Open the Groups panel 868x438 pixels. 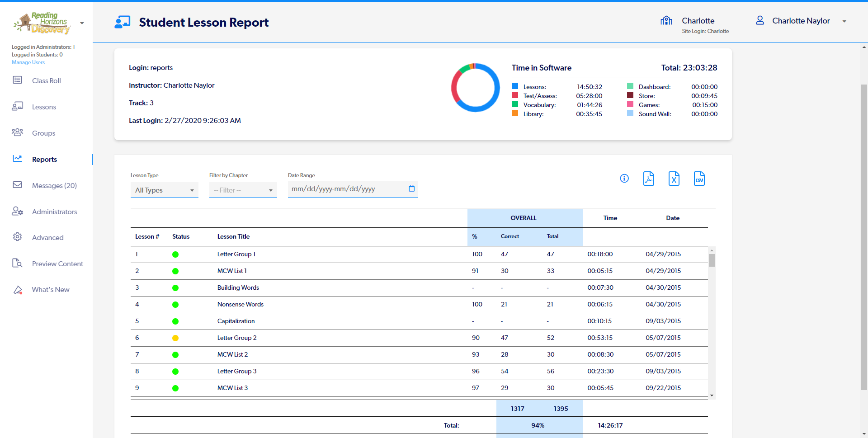tap(43, 133)
